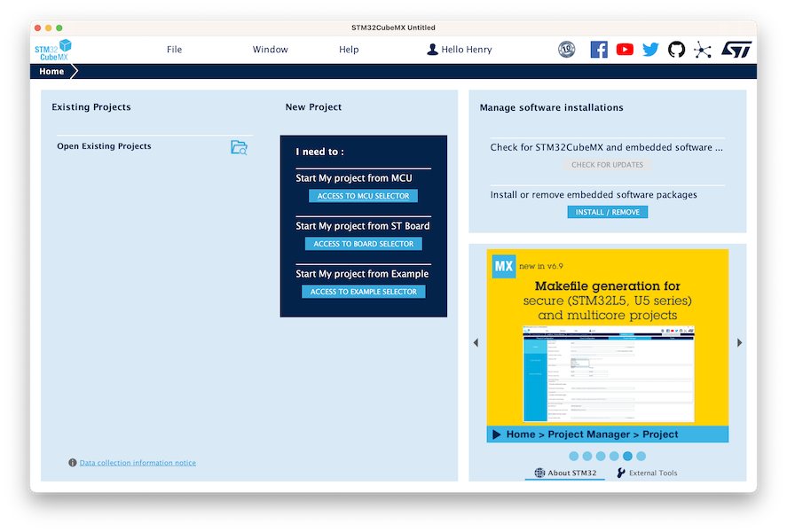Click the new in v6.9 label

[x=541, y=266]
